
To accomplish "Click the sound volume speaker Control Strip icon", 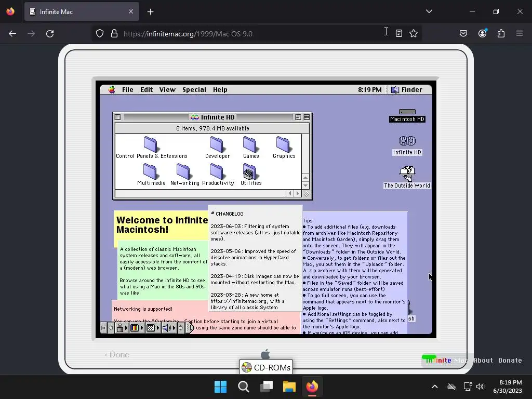I will [x=167, y=328].
